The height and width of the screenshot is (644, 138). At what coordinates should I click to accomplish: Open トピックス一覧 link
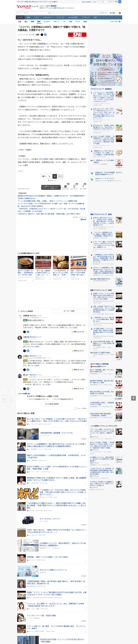coord(115,22)
